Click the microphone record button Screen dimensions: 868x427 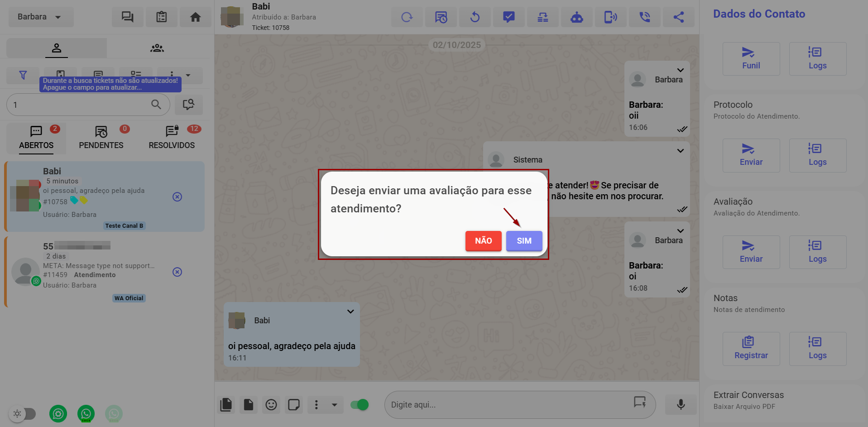[681, 404]
